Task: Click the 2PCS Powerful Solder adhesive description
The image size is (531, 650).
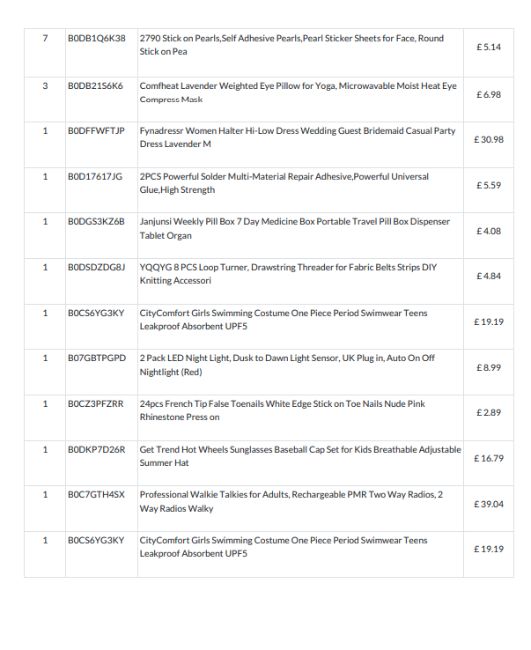Action: click(284, 183)
